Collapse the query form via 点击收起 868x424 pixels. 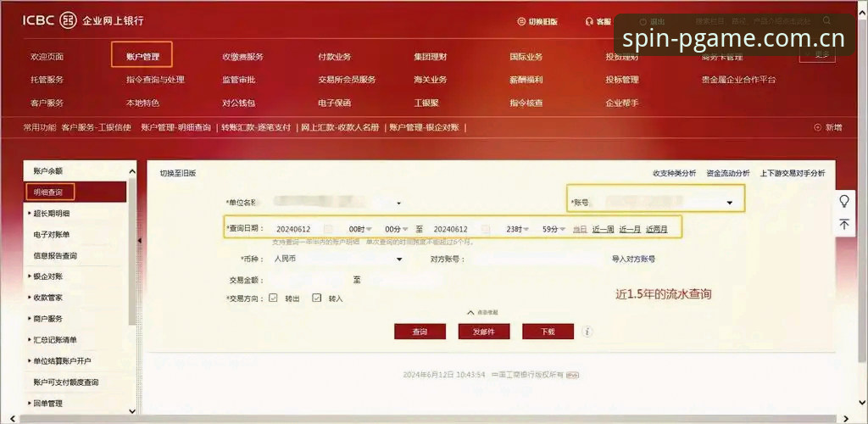[x=482, y=313]
